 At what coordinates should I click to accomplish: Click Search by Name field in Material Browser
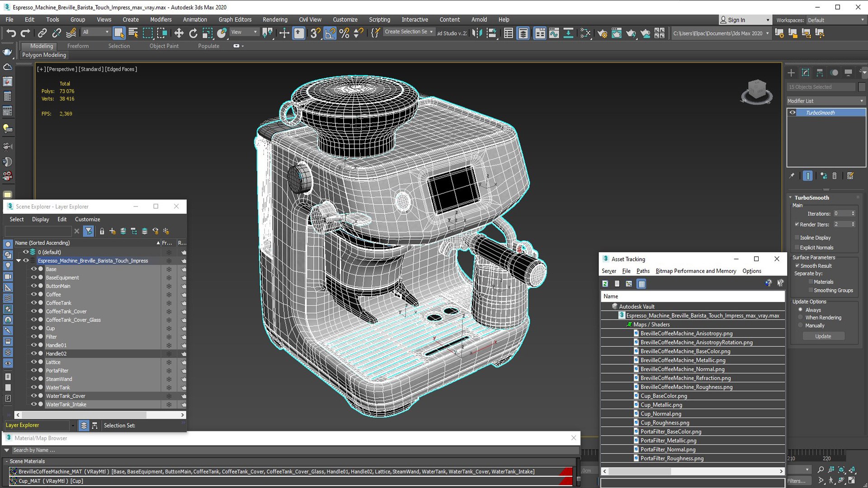[x=294, y=450]
